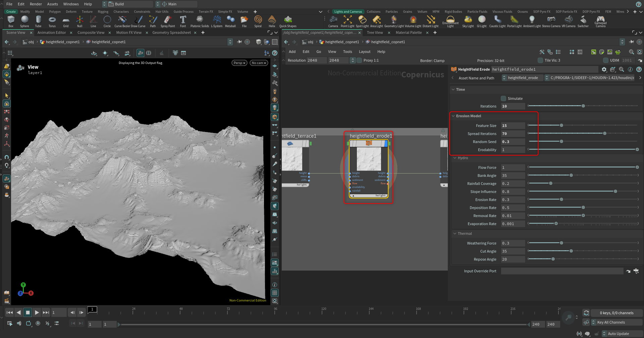Toggle the UDIM checkbox

(x=606, y=60)
